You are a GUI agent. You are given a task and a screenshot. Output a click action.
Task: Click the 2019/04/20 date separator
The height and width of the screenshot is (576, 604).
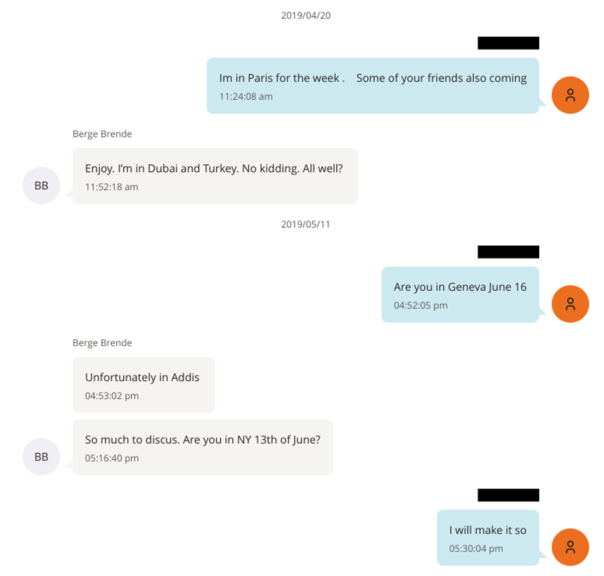click(305, 15)
